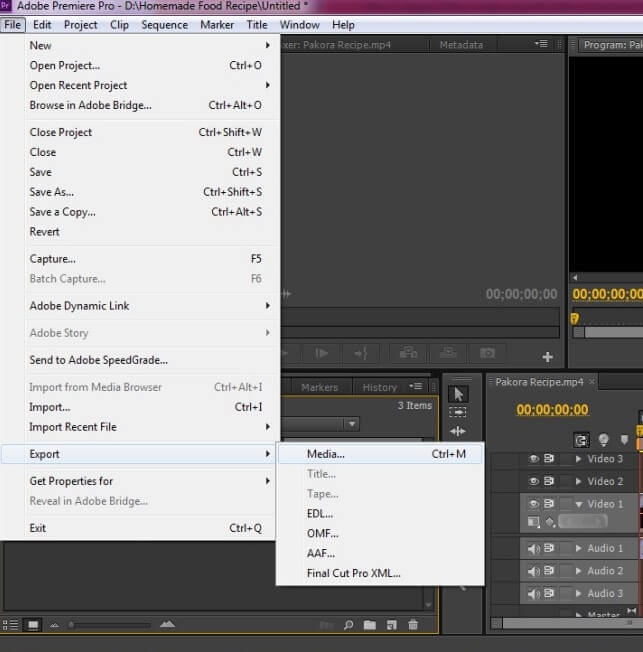Click the Program monitor yellow timecode

pos(607,294)
